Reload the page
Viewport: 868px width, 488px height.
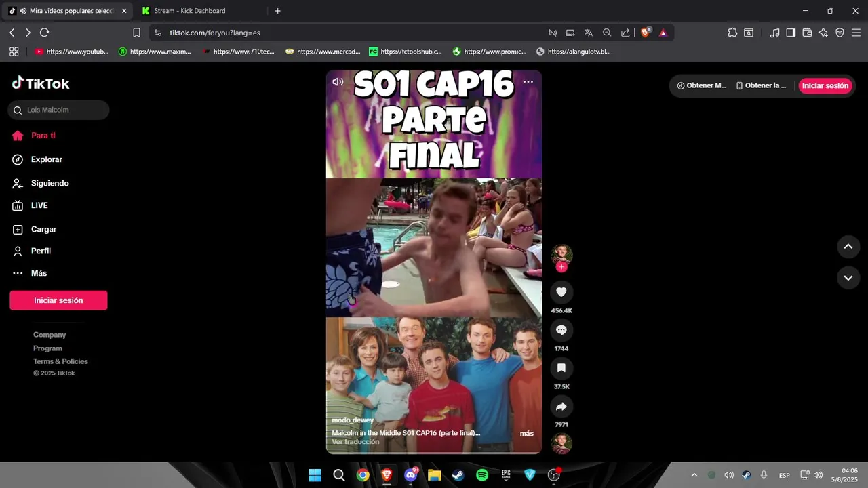point(44,33)
